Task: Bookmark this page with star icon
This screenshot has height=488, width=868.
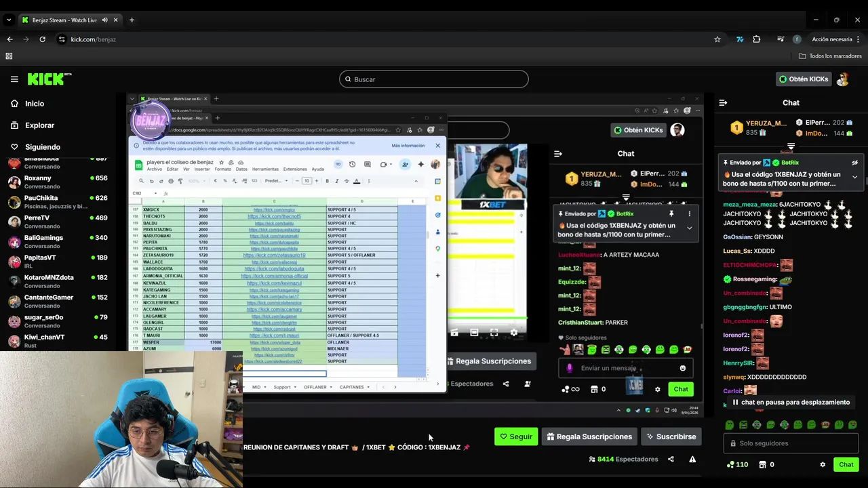Action: 717,39
